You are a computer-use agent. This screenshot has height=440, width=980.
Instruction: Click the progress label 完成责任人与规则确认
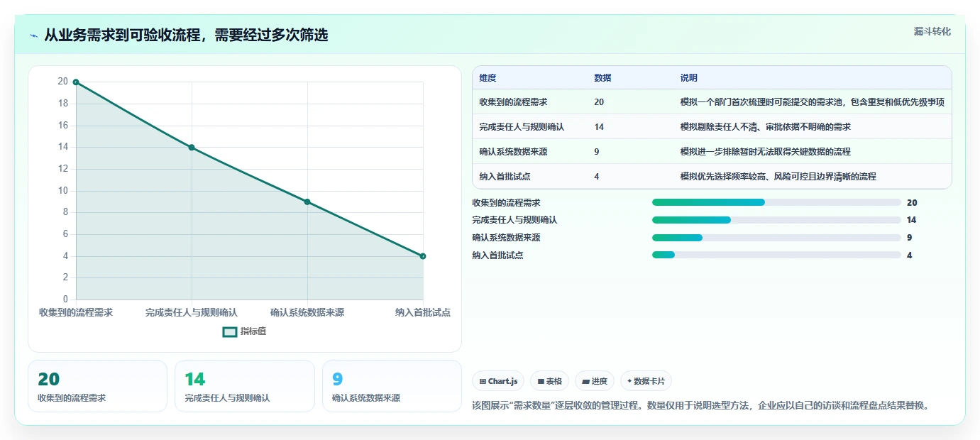click(514, 220)
